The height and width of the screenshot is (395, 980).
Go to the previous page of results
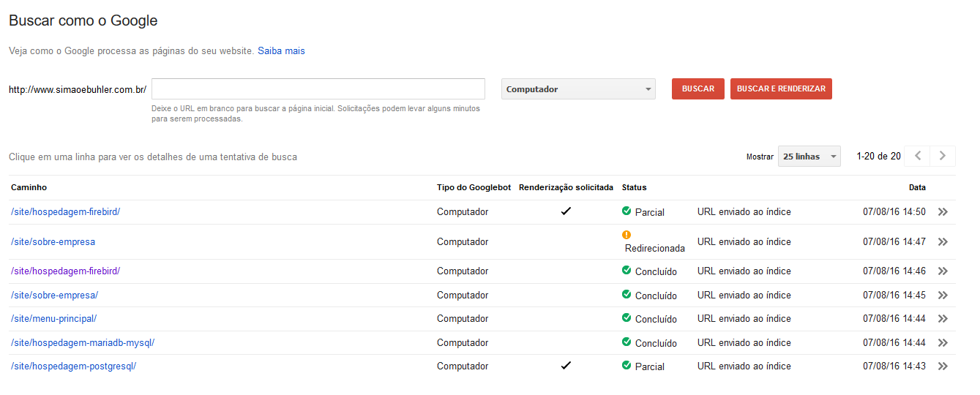click(x=918, y=156)
